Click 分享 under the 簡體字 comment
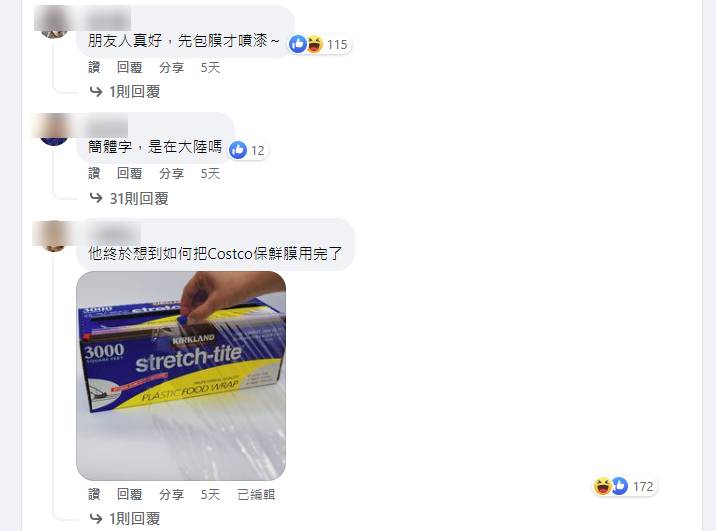Image resolution: width=716 pixels, height=531 pixels. coord(172,173)
